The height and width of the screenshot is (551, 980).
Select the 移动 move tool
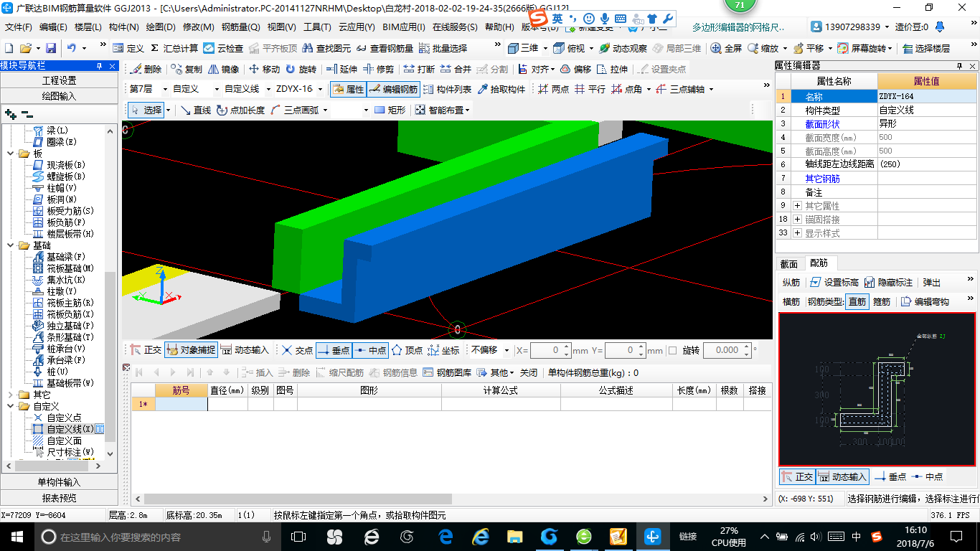(x=264, y=69)
